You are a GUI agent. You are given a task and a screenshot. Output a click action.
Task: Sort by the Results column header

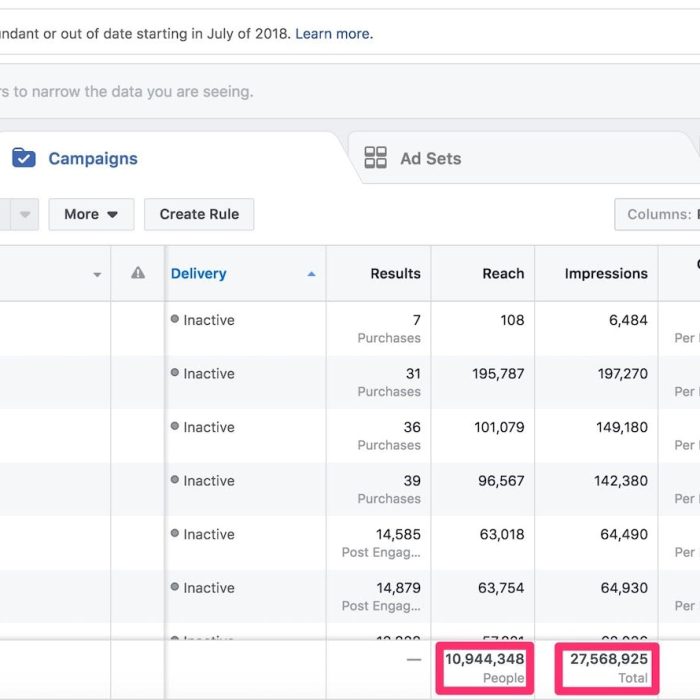[395, 273]
